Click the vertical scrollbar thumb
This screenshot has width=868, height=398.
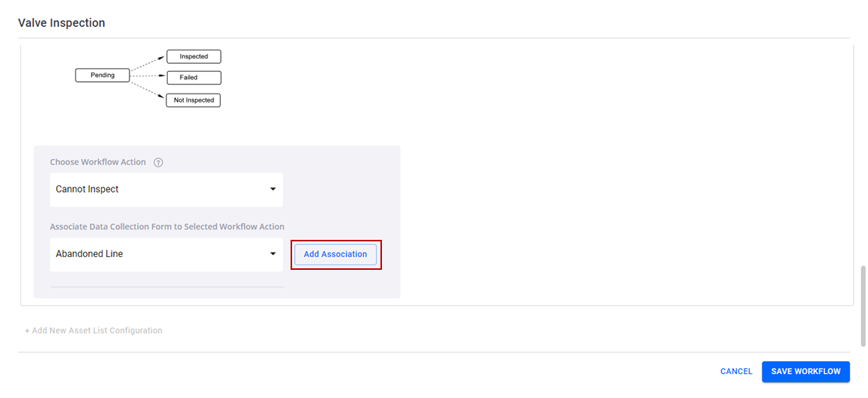tap(863, 307)
